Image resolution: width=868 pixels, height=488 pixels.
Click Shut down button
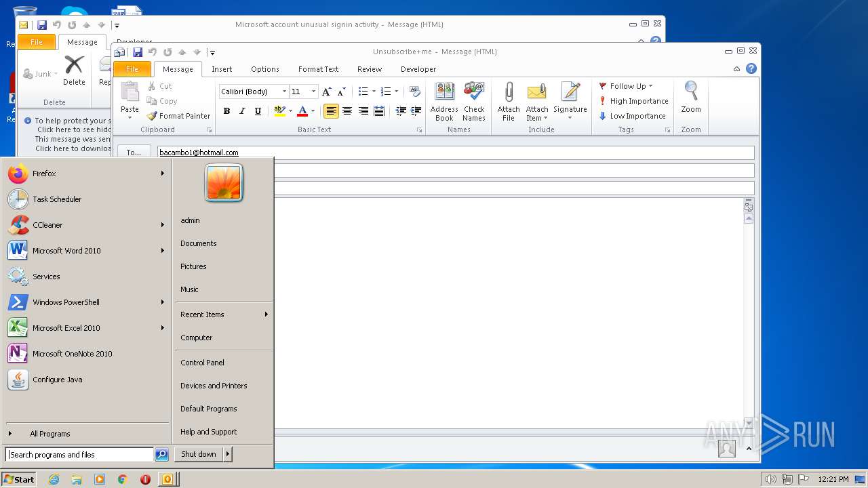point(199,454)
